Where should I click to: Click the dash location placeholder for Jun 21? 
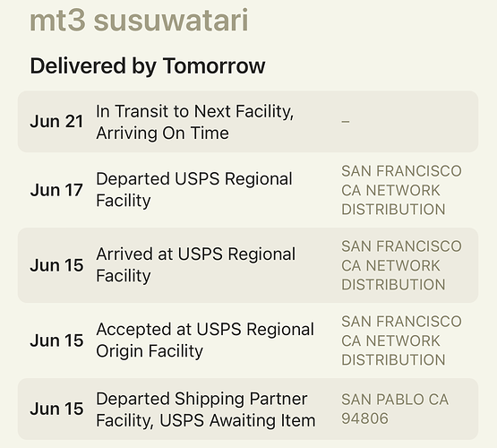[346, 122]
